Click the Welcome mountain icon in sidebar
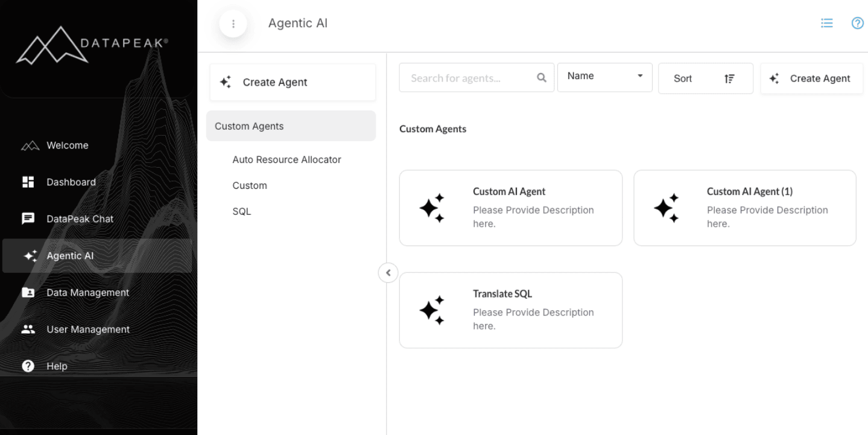Viewport: 868px width, 435px height. pyautogui.click(x=28, y=145)
